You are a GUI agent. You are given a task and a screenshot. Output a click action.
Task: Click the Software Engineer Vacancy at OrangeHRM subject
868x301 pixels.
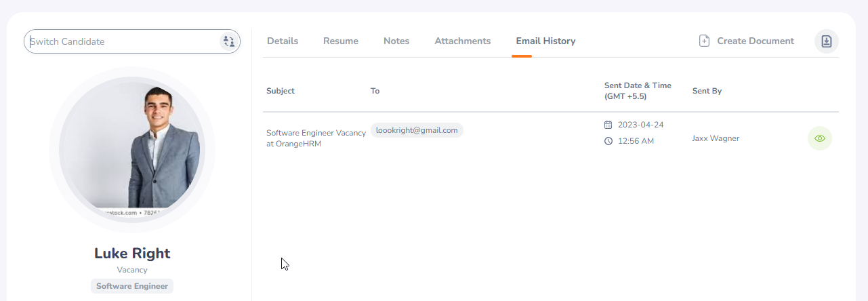coord(316,138)
